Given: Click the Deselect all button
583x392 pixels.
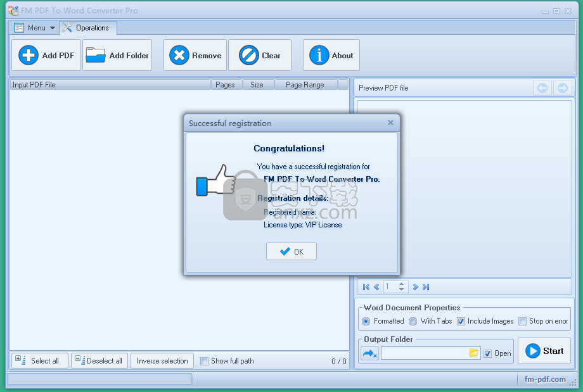Looking at the screenshot, I should [99, 361].
